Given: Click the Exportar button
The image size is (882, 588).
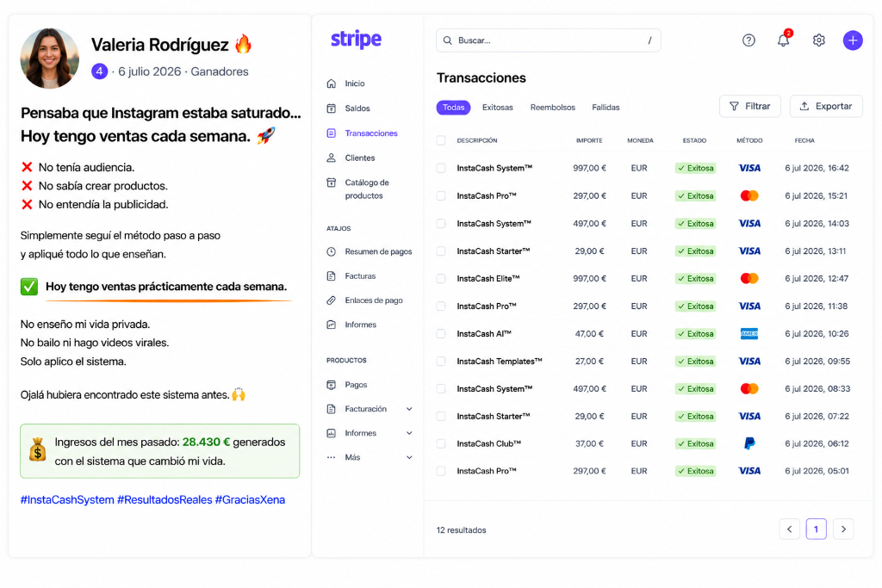Looking at the screenshot, I should tap(826, 106).
